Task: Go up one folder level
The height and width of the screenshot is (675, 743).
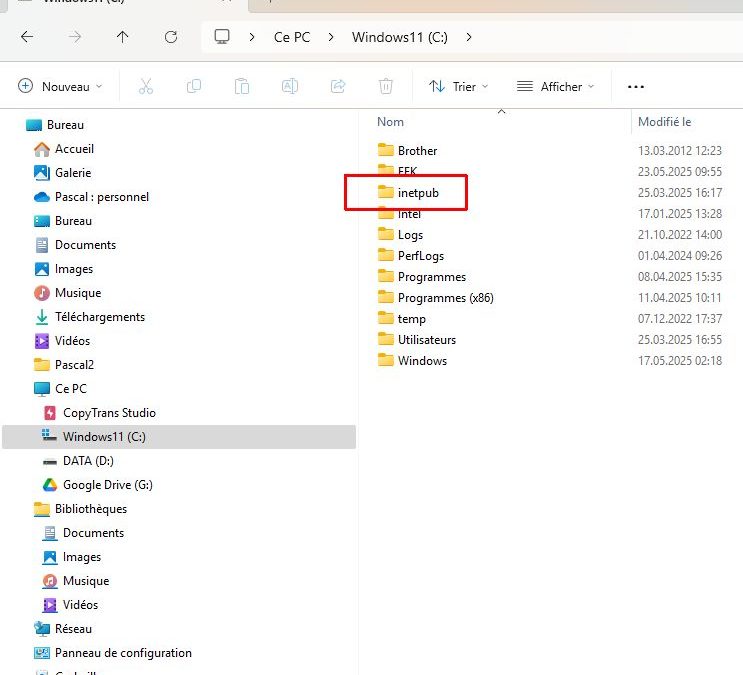Action: (122, 36)
